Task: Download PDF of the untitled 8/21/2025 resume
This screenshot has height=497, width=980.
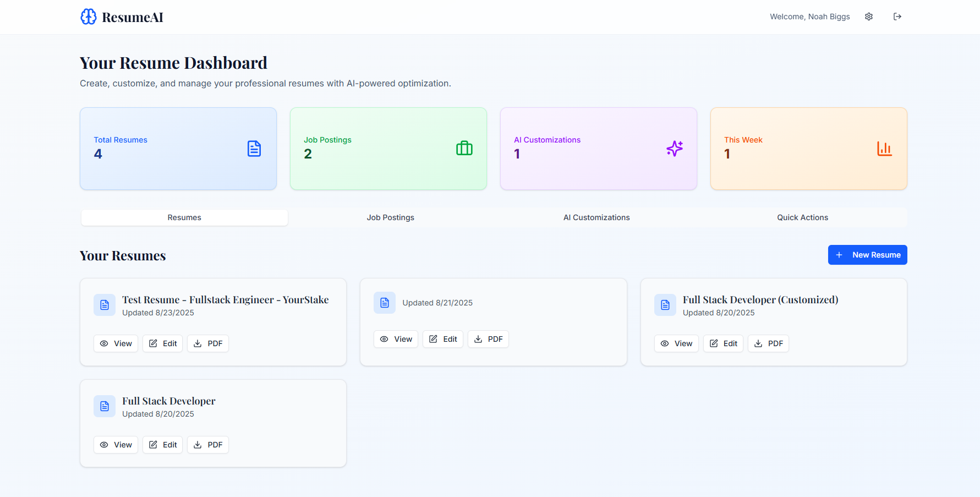Action: (x=488, y=339)
